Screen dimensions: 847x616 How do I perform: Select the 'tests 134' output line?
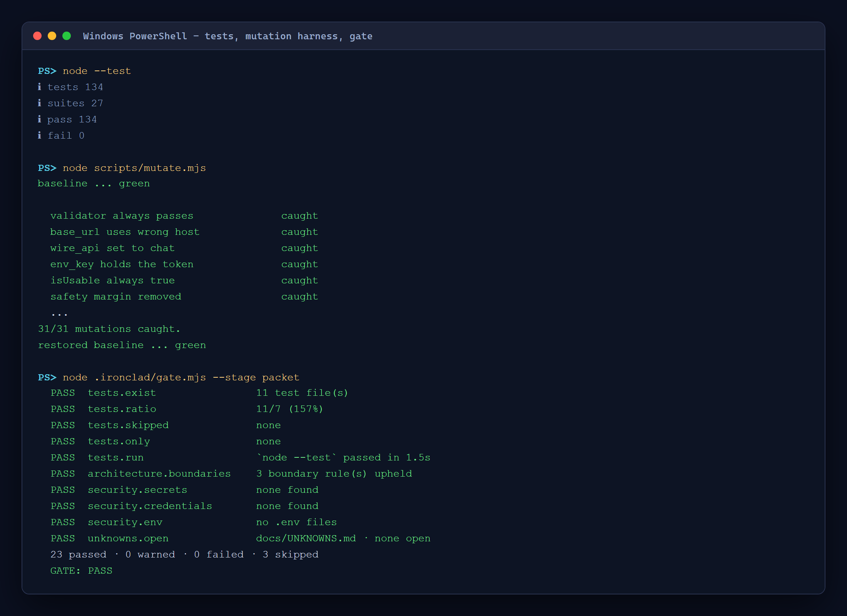[x=70, y=87]
